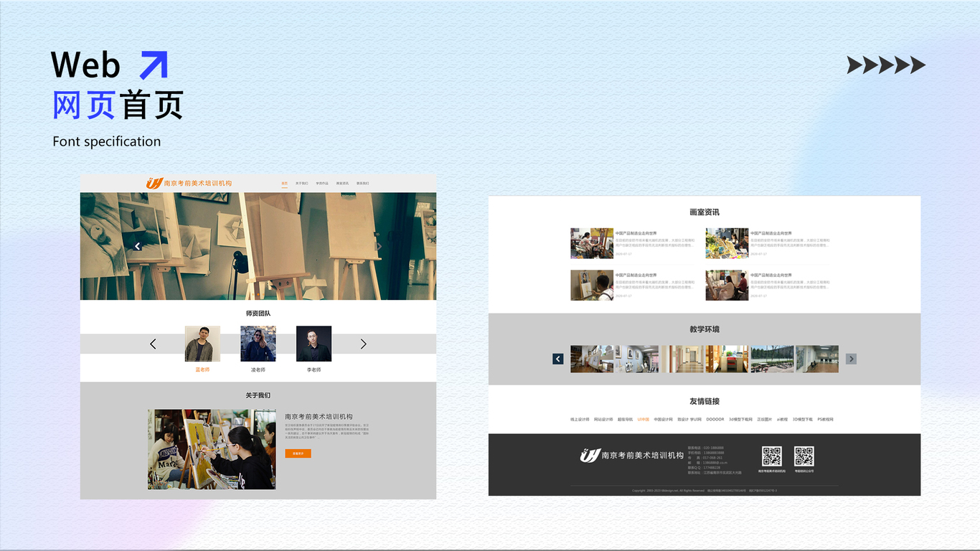Open the 关于我们 navigation tab

pos(302,183)
